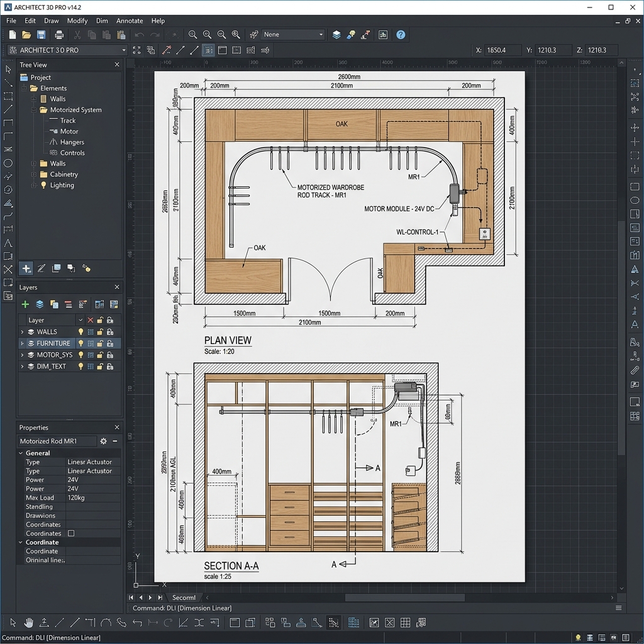Open the layers stack toolbar icon
The height and width of the screenshot is (644, 644).
click(x=336, y=35)
